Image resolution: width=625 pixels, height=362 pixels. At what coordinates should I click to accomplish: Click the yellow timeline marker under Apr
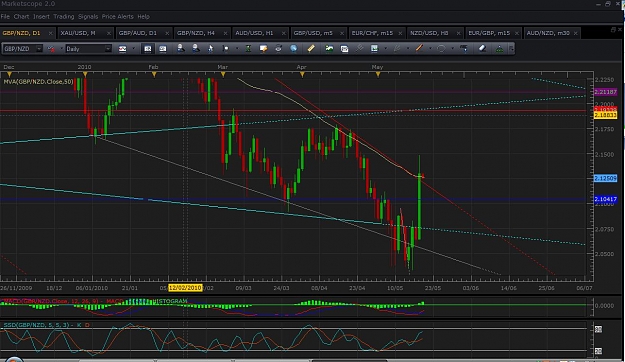pos(302,75)
